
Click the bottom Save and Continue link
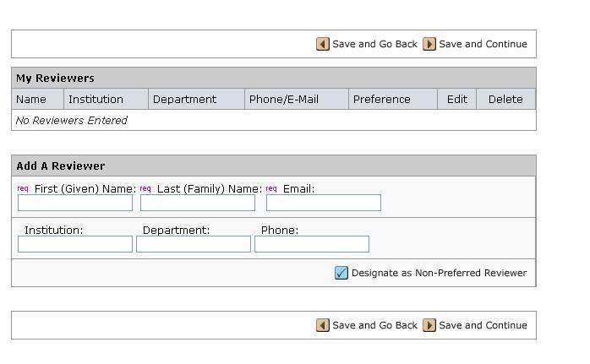click(x=483, y=325)
